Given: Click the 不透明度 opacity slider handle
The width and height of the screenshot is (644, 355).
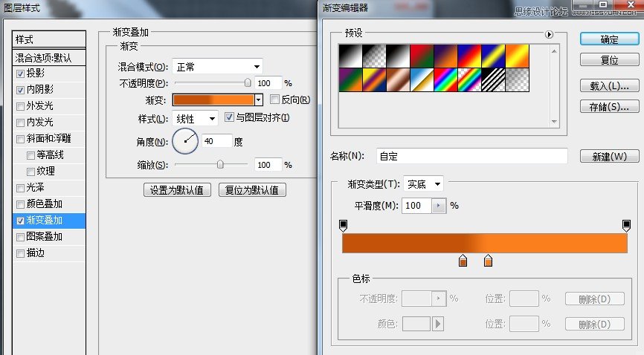Looking at the screenshot, I should coord(248,83).
